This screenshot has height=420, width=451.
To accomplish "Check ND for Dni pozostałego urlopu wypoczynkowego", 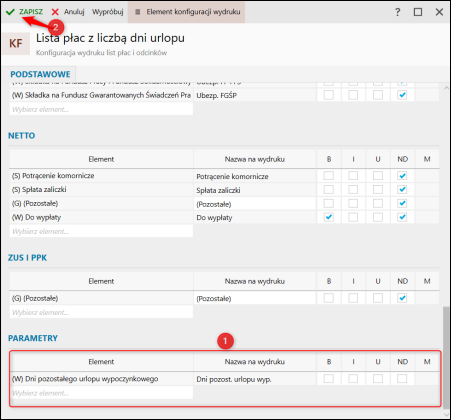I will pyautogui.click(x=402, y=379).
